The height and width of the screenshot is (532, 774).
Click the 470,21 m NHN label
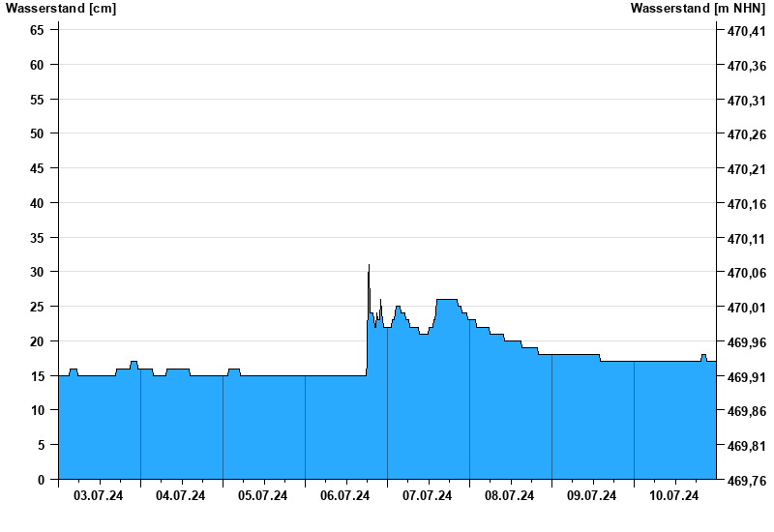[746, 169]
